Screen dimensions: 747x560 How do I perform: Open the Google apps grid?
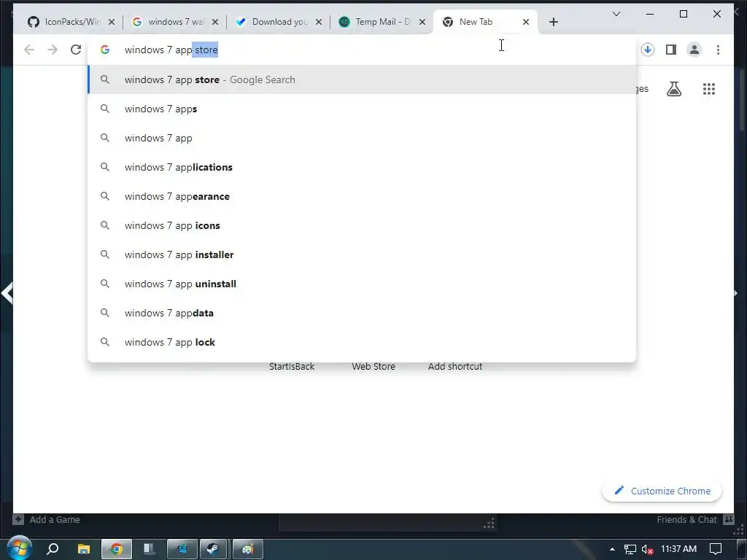(x=709, y=89)
